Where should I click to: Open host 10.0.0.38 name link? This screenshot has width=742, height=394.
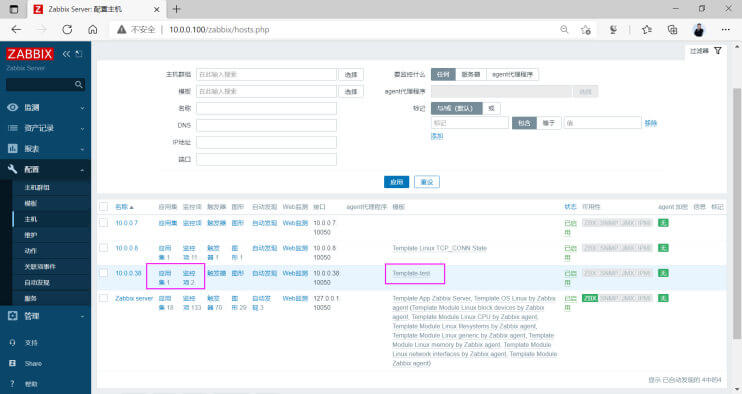[x=128, y=273]
